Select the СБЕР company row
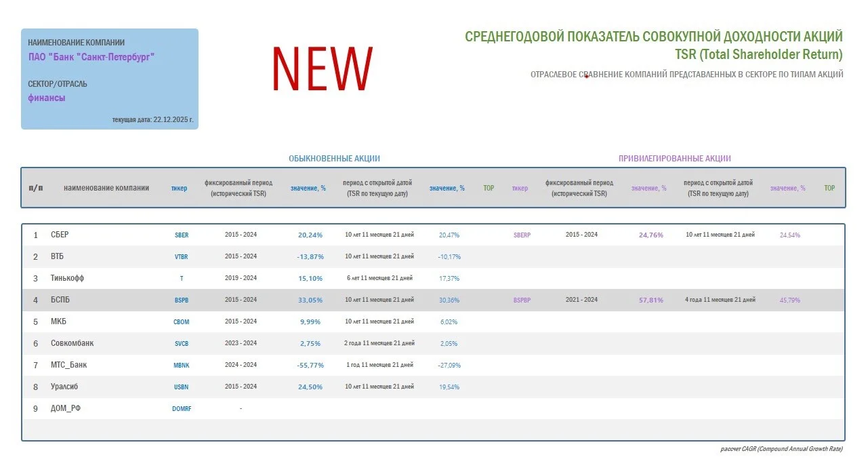The image size is (868, 470). point(433,235)
